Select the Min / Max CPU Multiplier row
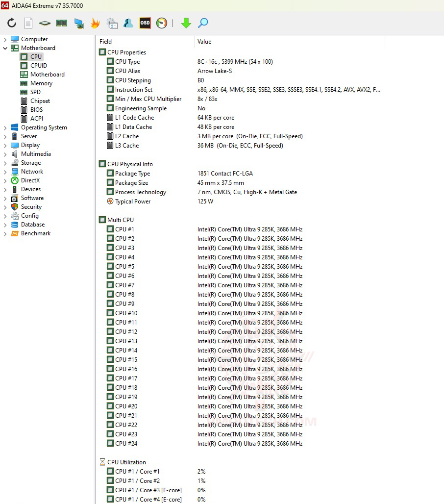444x504 pixels. pos(240,99)
